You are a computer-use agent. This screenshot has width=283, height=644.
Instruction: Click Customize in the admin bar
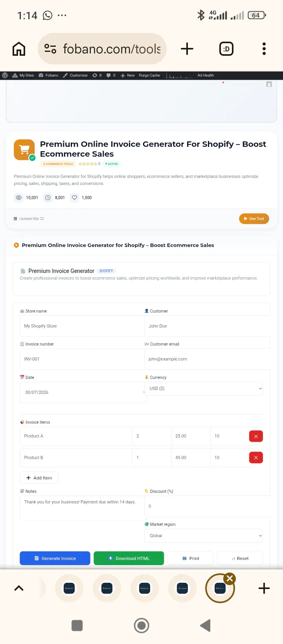click(x=75, y=75)
